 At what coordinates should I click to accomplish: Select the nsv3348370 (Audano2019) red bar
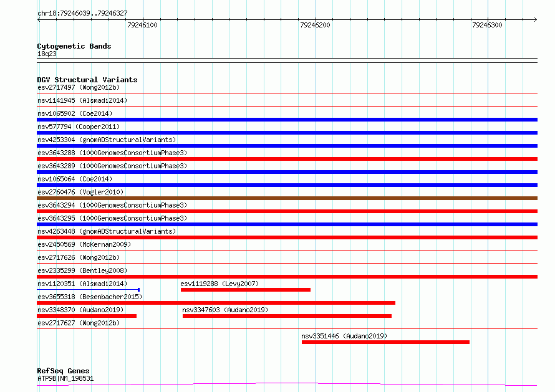(87, 316)
